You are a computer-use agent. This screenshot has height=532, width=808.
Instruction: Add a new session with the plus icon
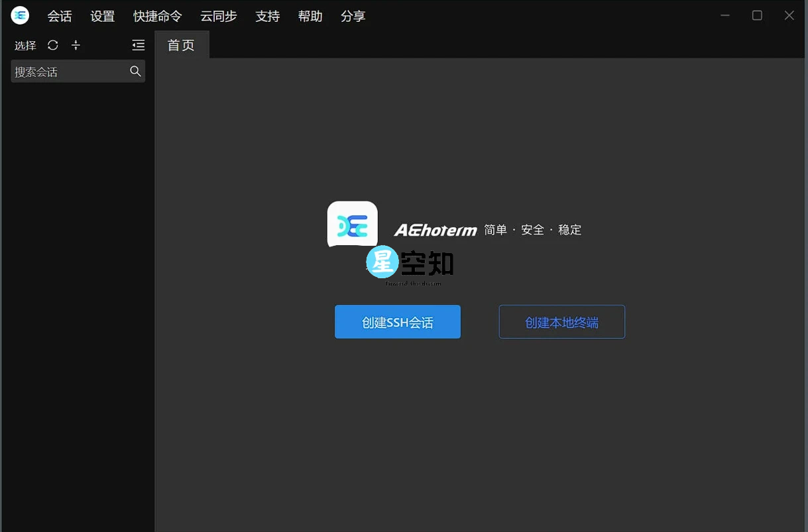[x=76, y=45]
